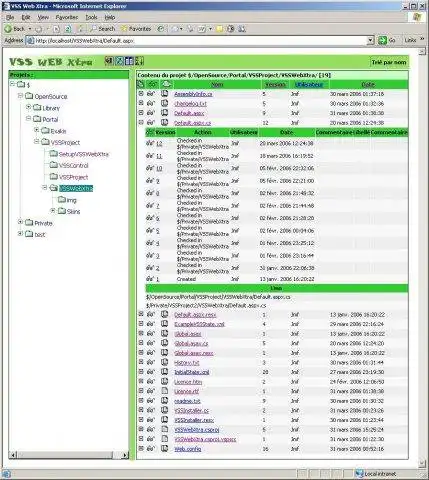Viewport: 429px width, 480px height.
Task: Expand the test tree node
Action: tap(20, 234)
